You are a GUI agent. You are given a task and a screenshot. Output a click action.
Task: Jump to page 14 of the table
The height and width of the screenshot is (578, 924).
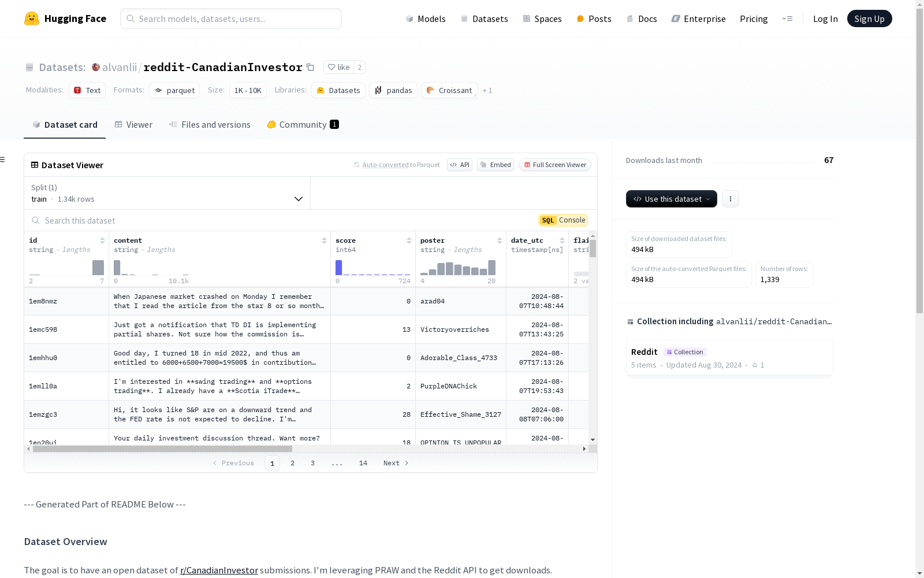pos(363,463)
